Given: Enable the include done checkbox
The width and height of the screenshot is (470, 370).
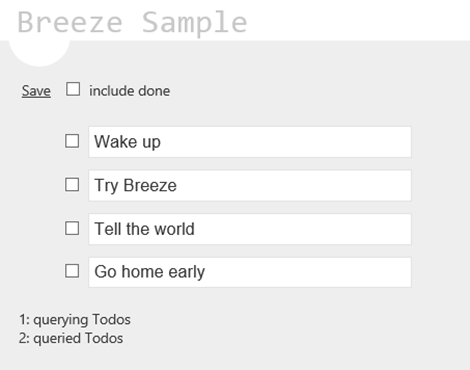Looking at the screenshot, I should coord(73,89).
